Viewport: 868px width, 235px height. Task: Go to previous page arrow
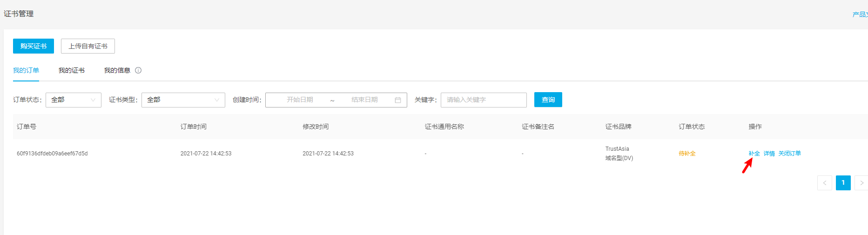tap(824, 183)
